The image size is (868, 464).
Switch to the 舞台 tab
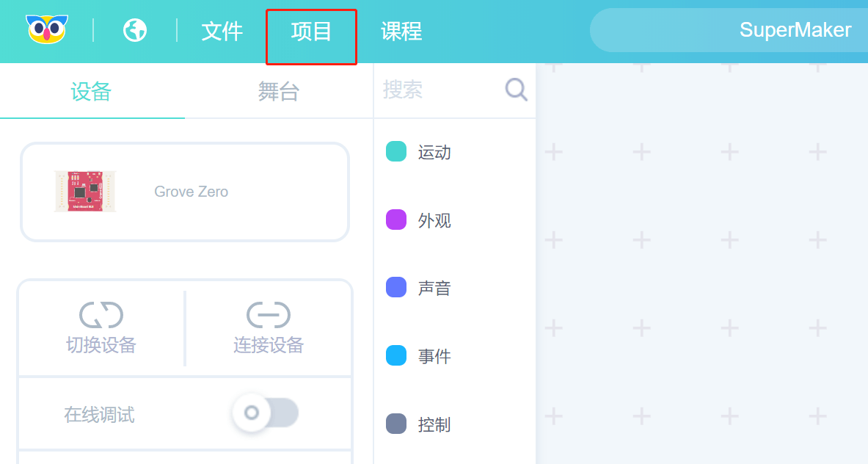pos(279,92)
